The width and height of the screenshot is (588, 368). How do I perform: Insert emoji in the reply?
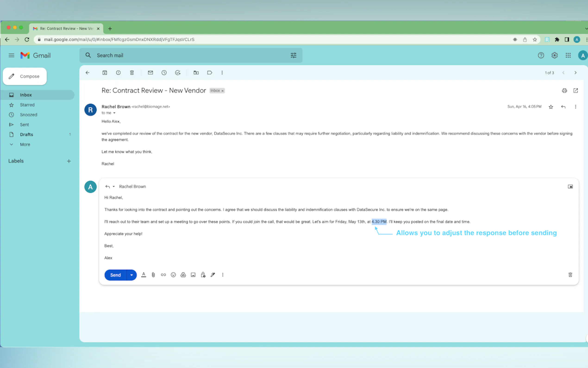click(173, 275)
